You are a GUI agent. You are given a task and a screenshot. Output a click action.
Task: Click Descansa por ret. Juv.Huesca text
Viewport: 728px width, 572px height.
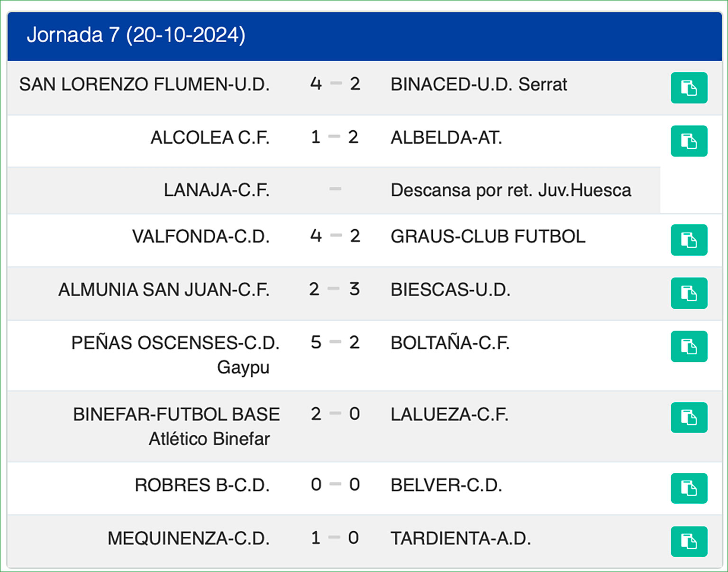(x=510, y=190)
